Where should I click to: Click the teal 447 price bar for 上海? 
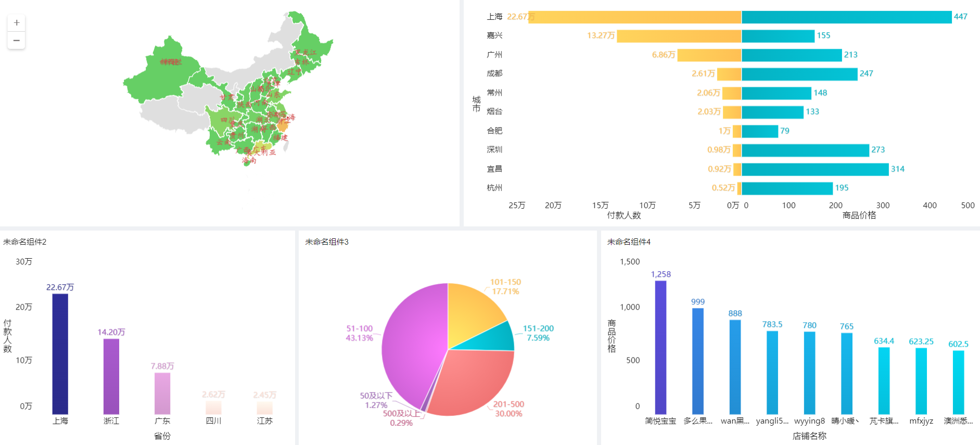[846, 17]
